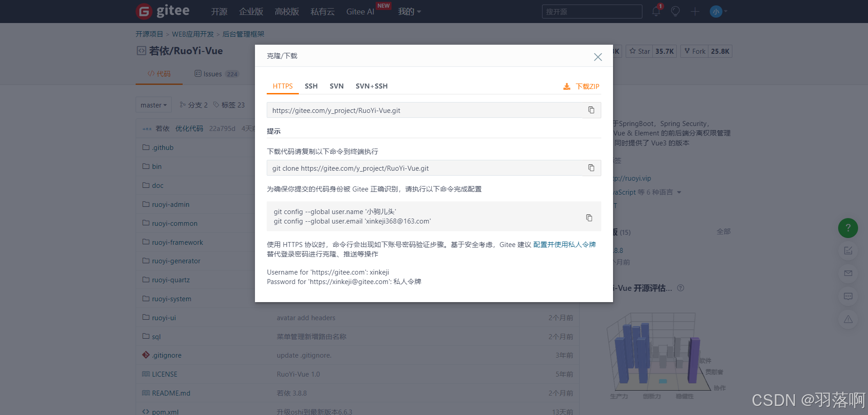The height and width of the screenshot is (415, 868).
Task: Click the 35.7K star count
Action: (665, 51)
